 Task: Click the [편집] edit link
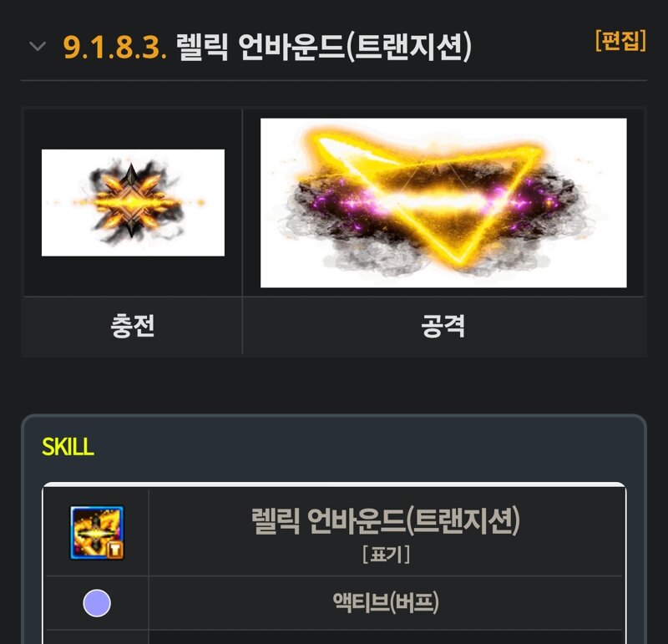click(x=620, y=41)
